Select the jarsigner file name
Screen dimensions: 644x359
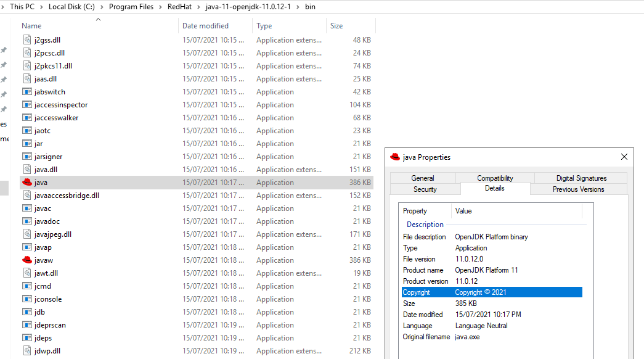pyautogui.click(x=49, y=157)
